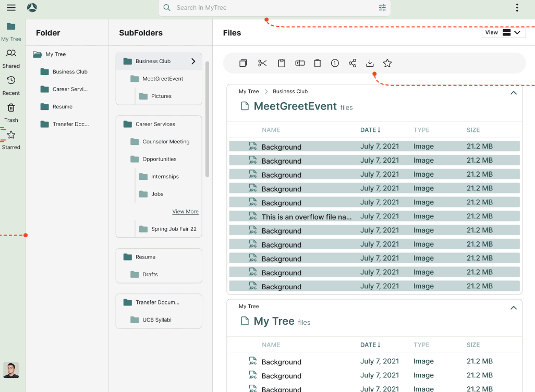The height and width of the screenshot is (392, 535).
Task: Collapse the MeetGreetEvent files section
Action: [x=514, y=93]
